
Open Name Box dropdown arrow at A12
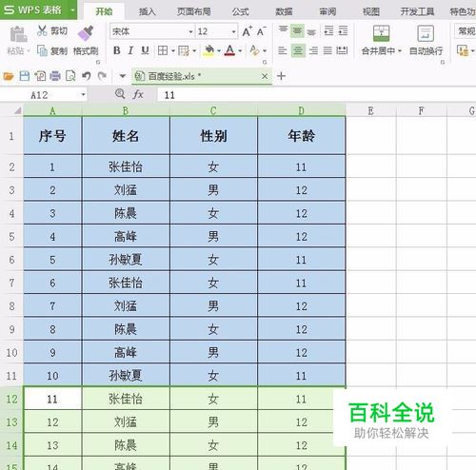click(x=83, y=94)
